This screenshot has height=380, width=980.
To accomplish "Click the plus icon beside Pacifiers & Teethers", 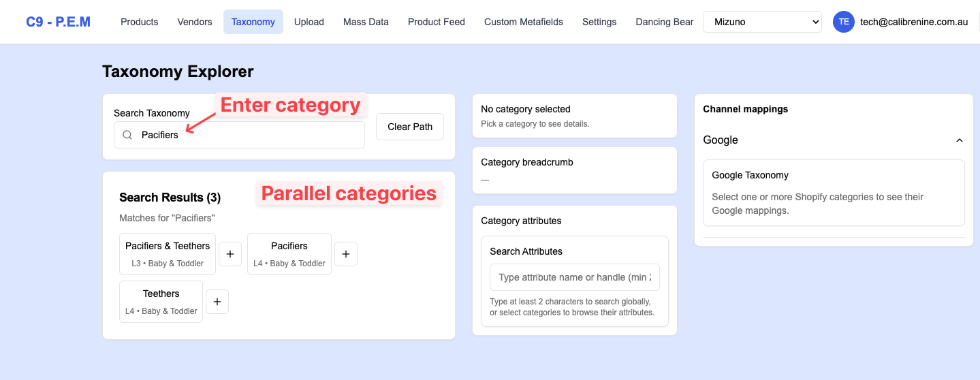I will 230,254.
